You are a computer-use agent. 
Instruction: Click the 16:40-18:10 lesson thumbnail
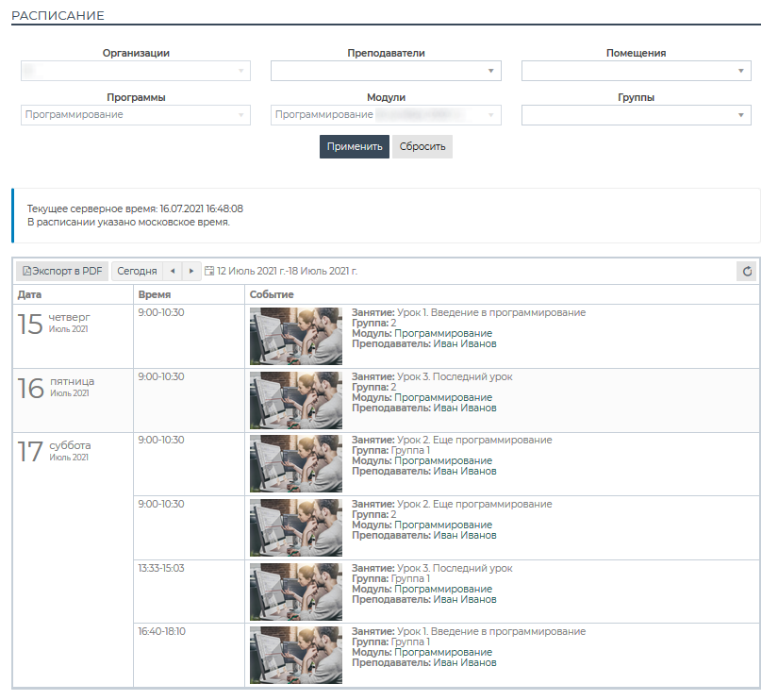tap(296, 655)
